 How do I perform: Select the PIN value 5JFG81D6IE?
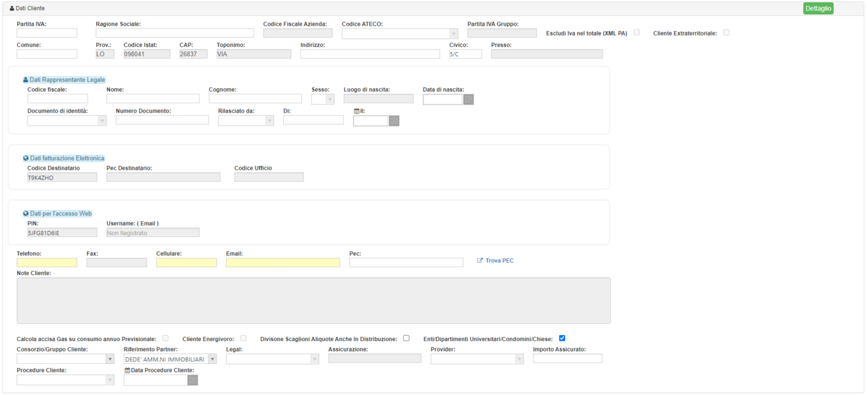[62, 233]
